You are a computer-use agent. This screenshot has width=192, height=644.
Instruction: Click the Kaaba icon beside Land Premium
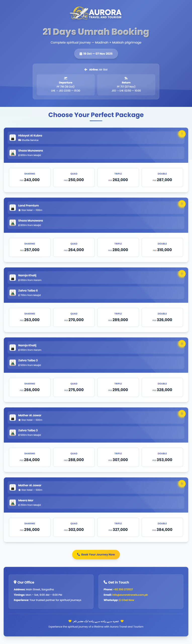(13, 208)
